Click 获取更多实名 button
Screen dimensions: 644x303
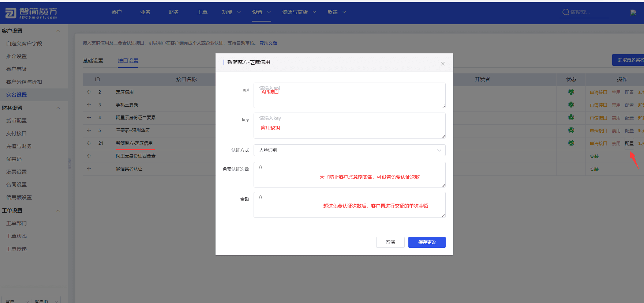628,60
